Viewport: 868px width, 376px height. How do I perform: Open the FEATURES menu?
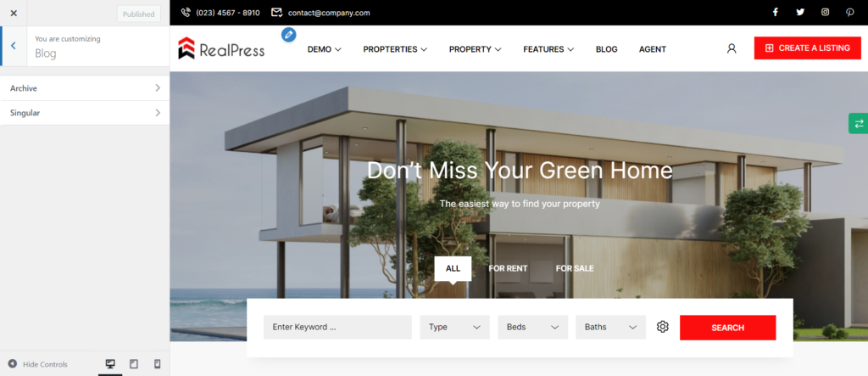pos(548,49)
